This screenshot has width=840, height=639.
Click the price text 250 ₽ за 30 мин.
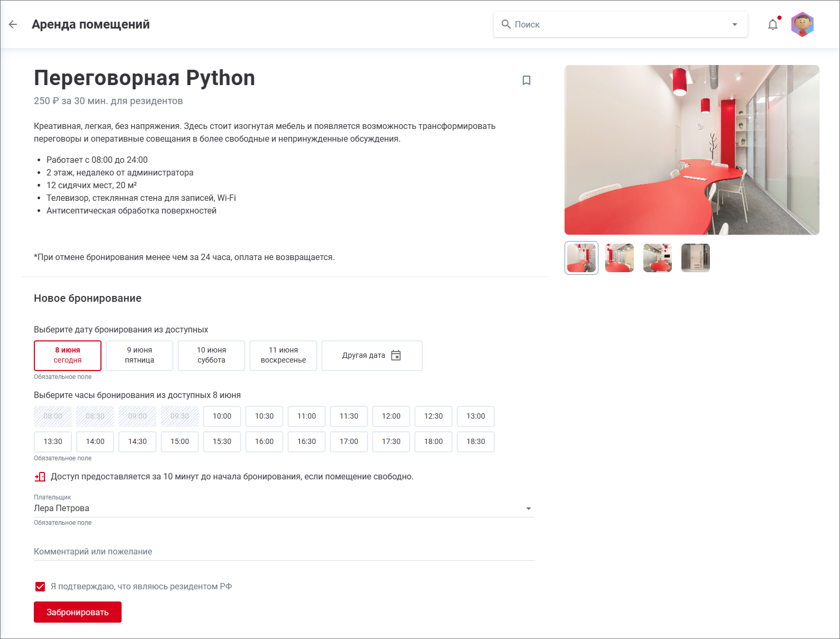click(70, 101)
